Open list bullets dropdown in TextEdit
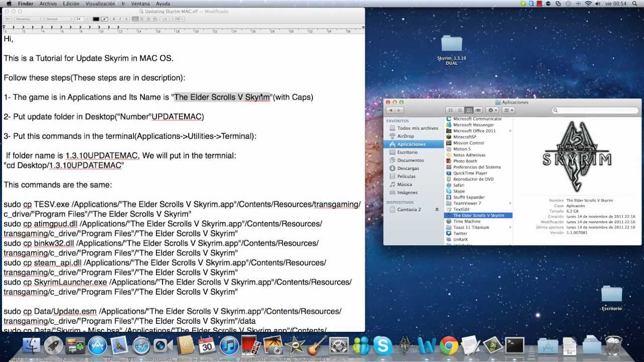This screenshot has height=362, width=644. (179, 19)
